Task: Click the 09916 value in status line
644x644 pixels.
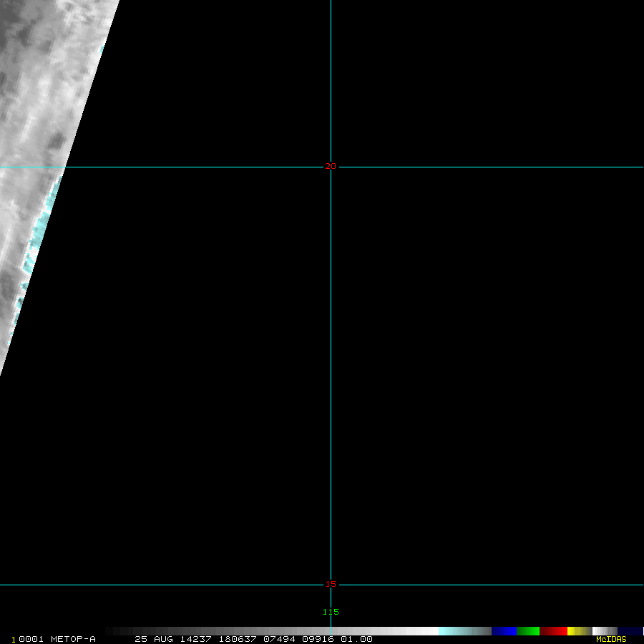Action: coord(318,639)
